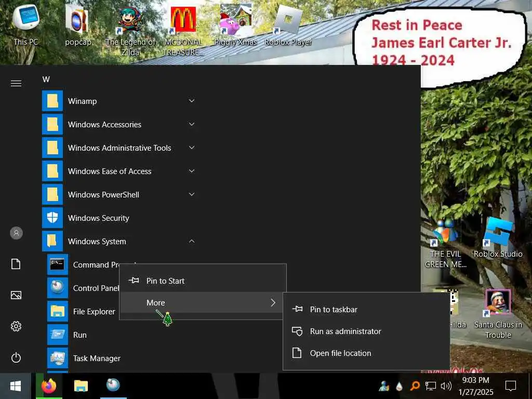Click the network tray icon

(x=431, y=386)
